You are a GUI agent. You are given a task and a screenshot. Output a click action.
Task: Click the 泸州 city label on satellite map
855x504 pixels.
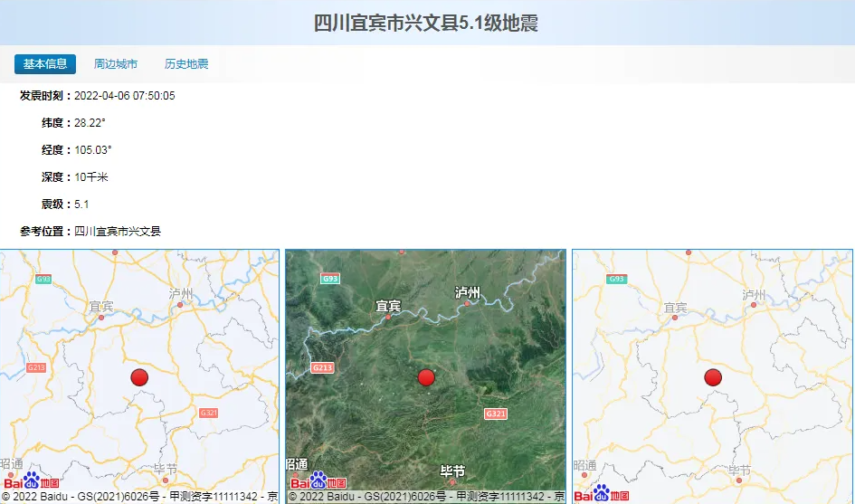click(467, 293)
